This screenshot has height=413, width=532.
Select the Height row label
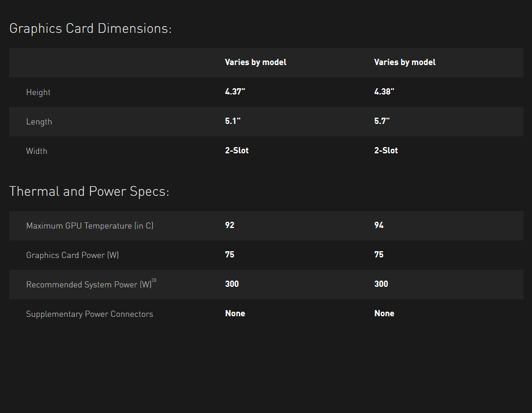coord(38,92)
